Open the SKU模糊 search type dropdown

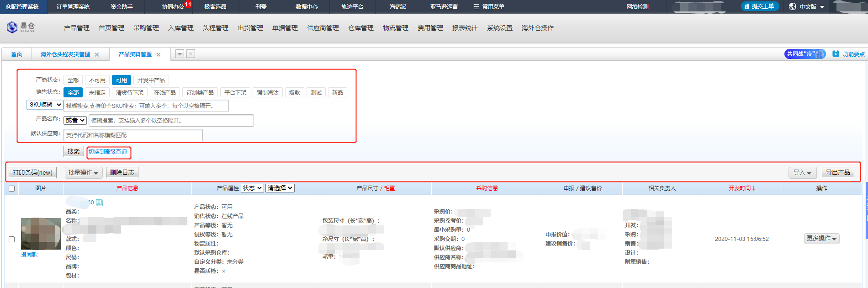pyautogui.click(x=45, y=105)
